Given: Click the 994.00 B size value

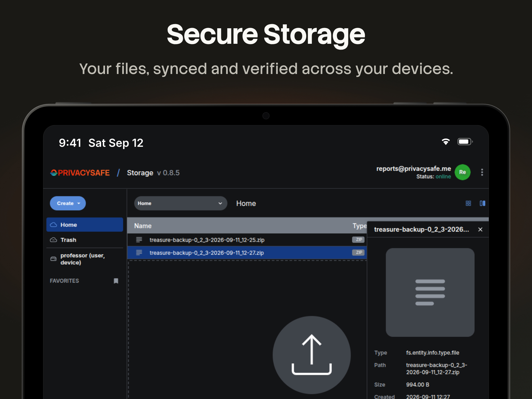Looking at the screenshot, I should 418,385.
